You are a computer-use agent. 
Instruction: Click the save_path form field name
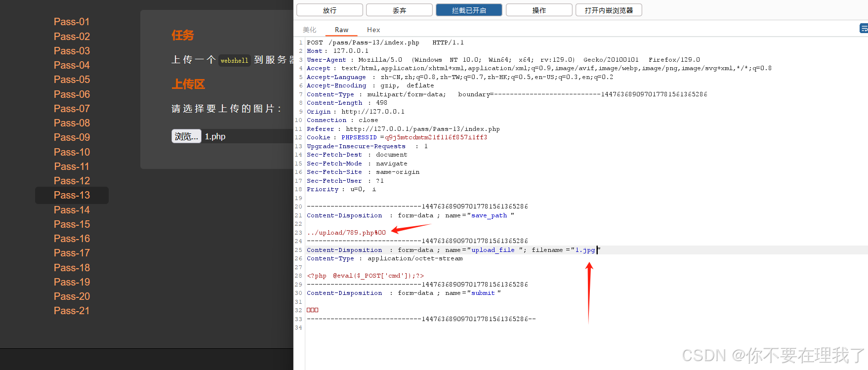point(489,215)
